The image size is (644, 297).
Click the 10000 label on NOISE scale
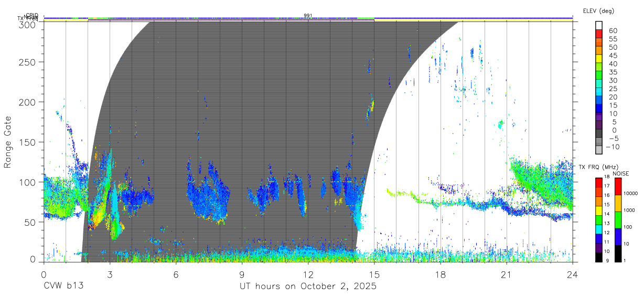coord(631,194)
